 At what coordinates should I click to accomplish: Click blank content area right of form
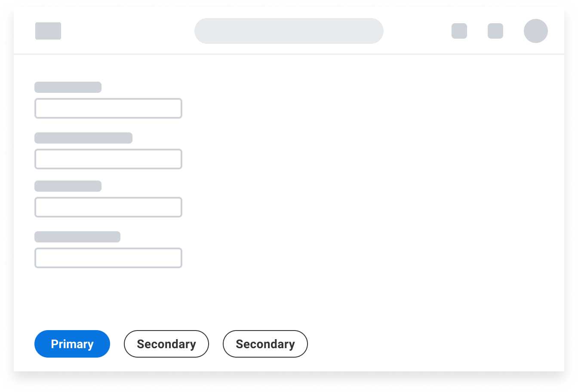pyautogui.click(x=366, y=181)
